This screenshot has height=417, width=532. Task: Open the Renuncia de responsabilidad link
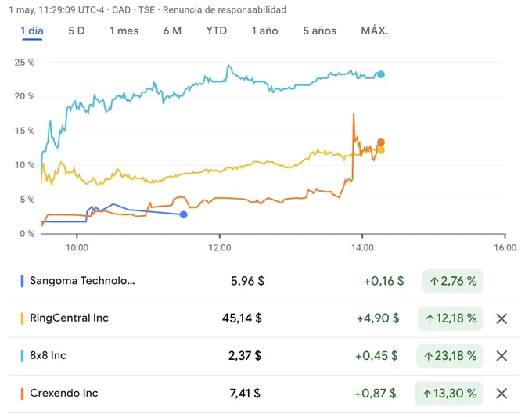click(225, 10)
